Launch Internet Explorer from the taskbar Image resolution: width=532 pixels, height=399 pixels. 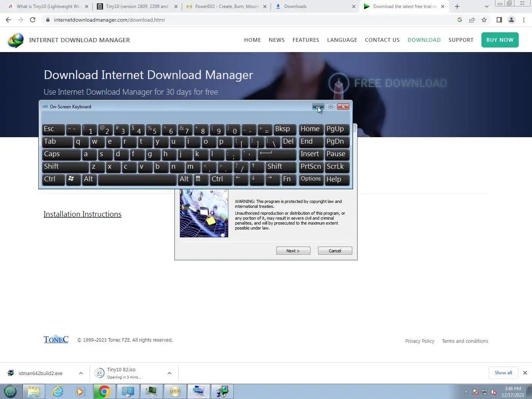point(57,391)
